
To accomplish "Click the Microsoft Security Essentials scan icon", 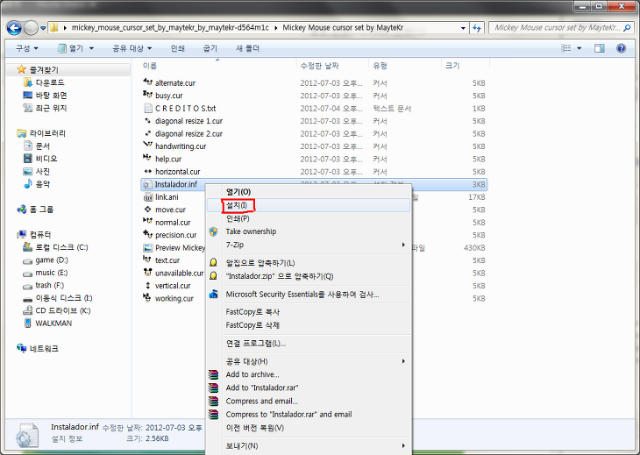I will (212, 294).
